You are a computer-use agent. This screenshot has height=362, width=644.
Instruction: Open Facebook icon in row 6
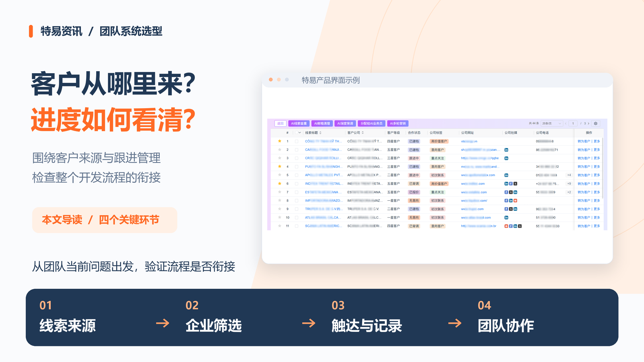511,183
